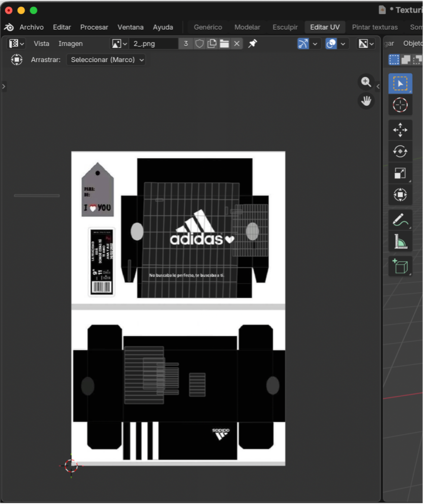Toggle the image pin icon
Screen dimensions: 424x504
252,44
